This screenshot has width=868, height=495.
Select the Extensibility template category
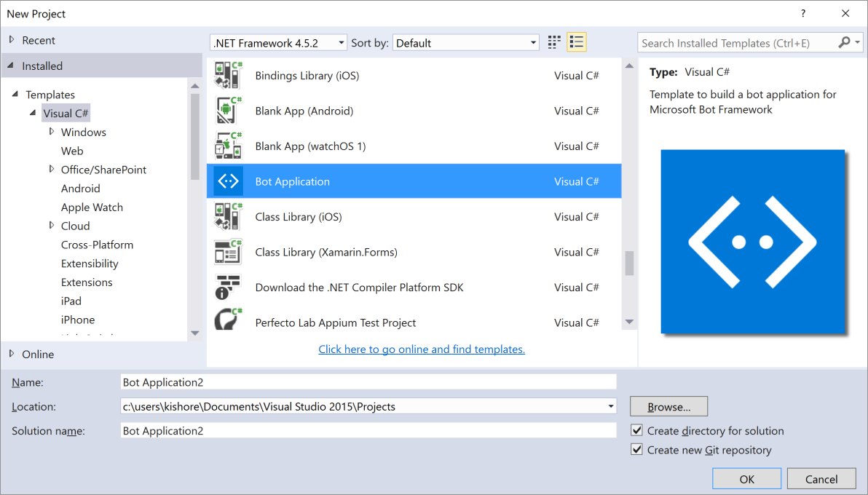coord(90,264)
